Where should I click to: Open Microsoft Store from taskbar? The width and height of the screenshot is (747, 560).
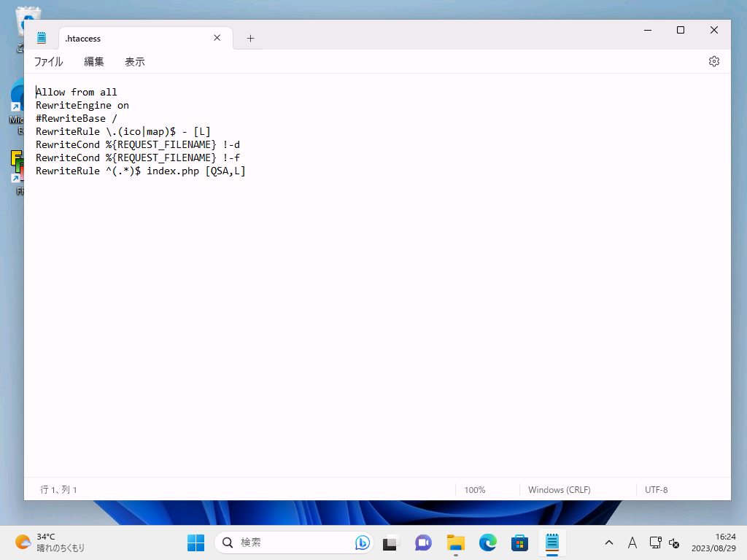click(x=519, y=542)
